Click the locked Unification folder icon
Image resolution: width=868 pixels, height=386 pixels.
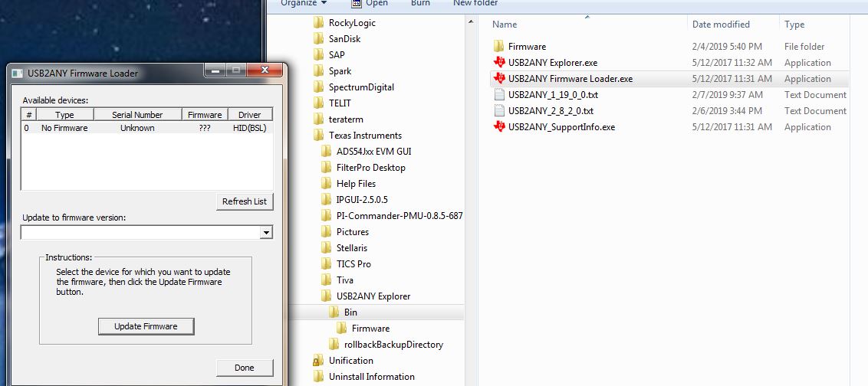[318, 361]
